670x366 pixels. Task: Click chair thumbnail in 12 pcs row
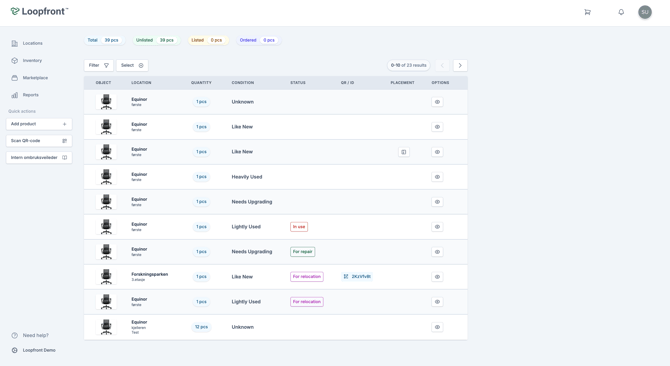106,327
